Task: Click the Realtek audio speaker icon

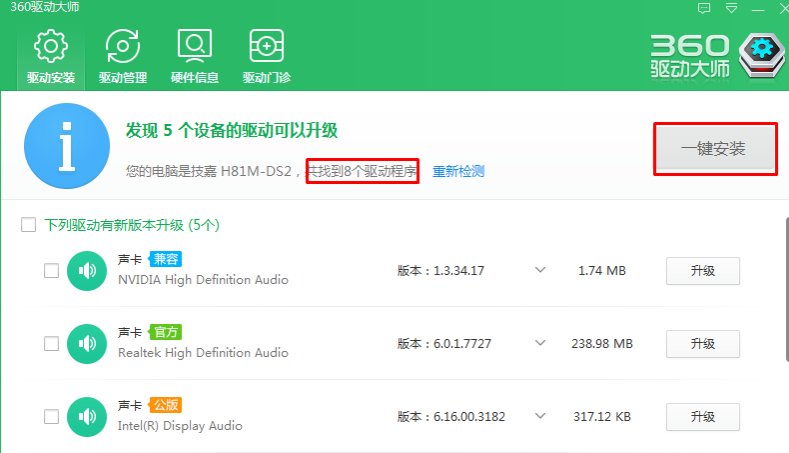Action: point(86,344)
